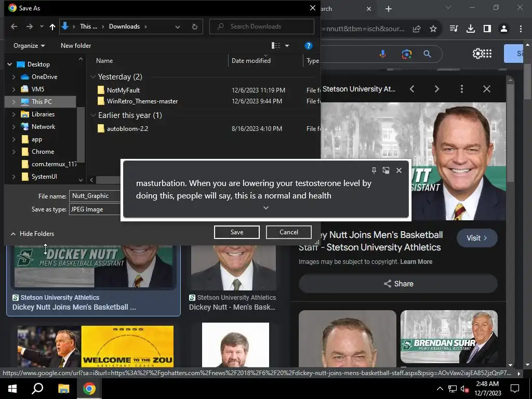The width and height of the screenshot is (532, 399).
Task: Refresh the Downloads folder listing
Action: click(x=195, y=26)
